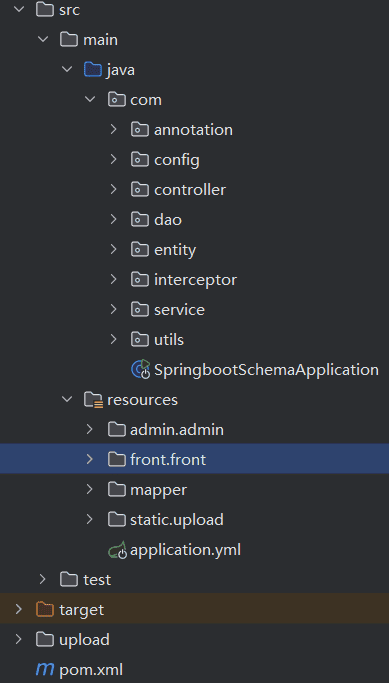Click the controller package icon
The image size is (389, 683).
pos(140,189)
